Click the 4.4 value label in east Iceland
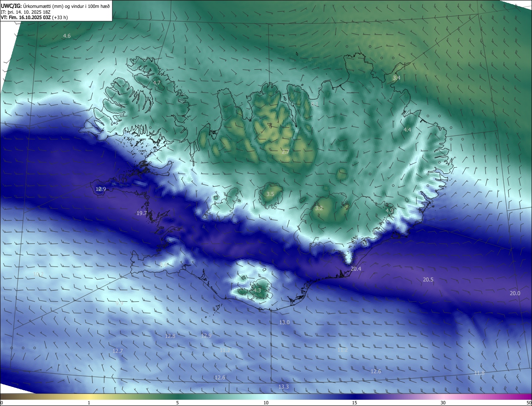 coord(407,130)
